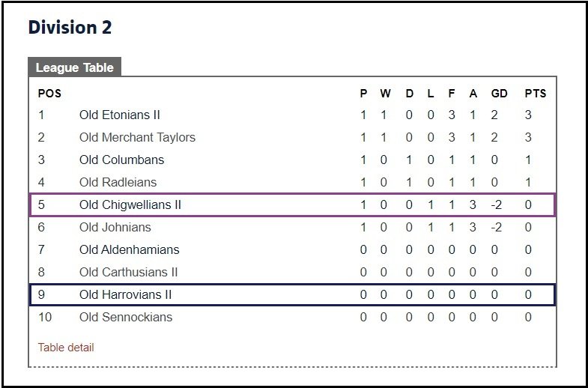Screen dimensions: 588x388
Task: Select highlighted Old Chigwellians II row
Action: tap(292, 204)
